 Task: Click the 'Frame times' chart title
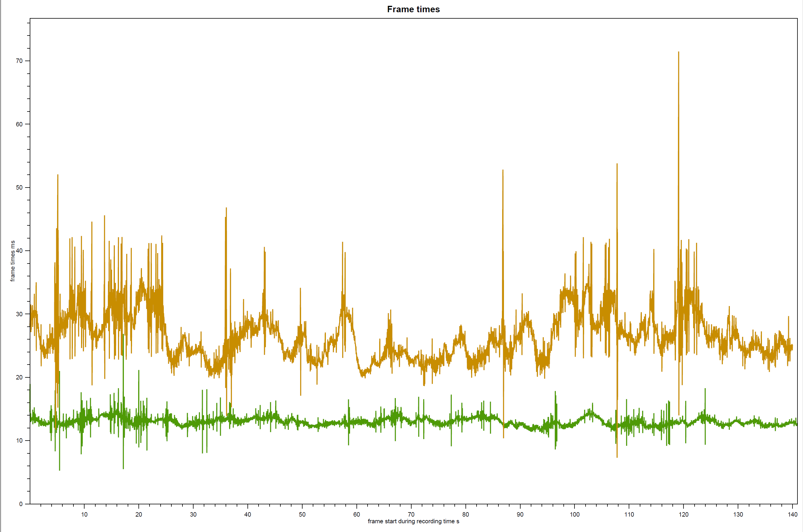point(413,9)
